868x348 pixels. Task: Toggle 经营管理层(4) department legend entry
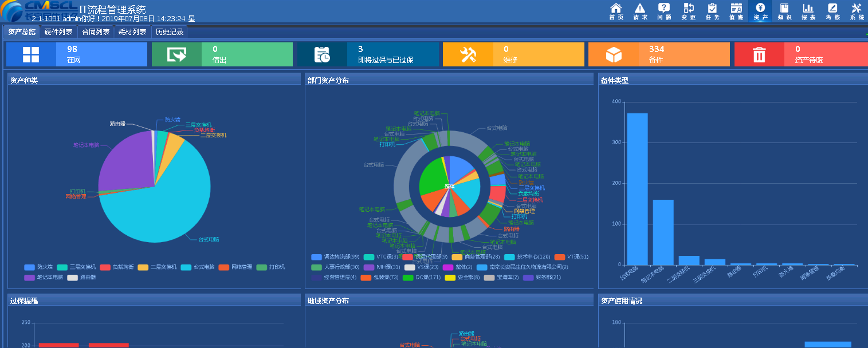click(x=334, y=278)
